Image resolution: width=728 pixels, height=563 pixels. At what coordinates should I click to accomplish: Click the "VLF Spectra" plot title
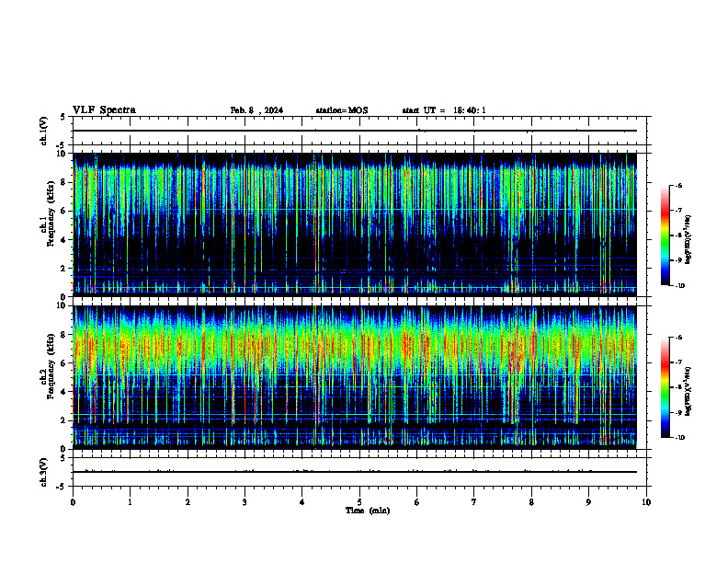(104, 110)
